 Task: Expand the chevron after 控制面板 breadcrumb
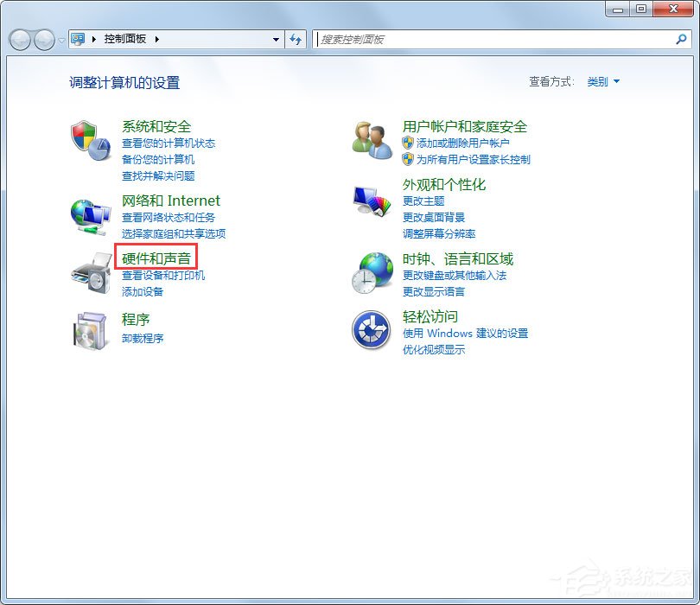pos(158,39)
